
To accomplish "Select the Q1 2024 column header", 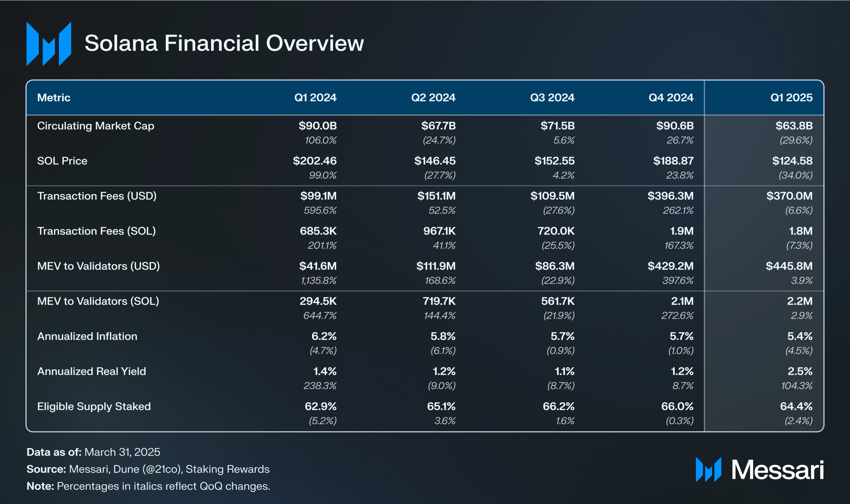I will [315, 98].
